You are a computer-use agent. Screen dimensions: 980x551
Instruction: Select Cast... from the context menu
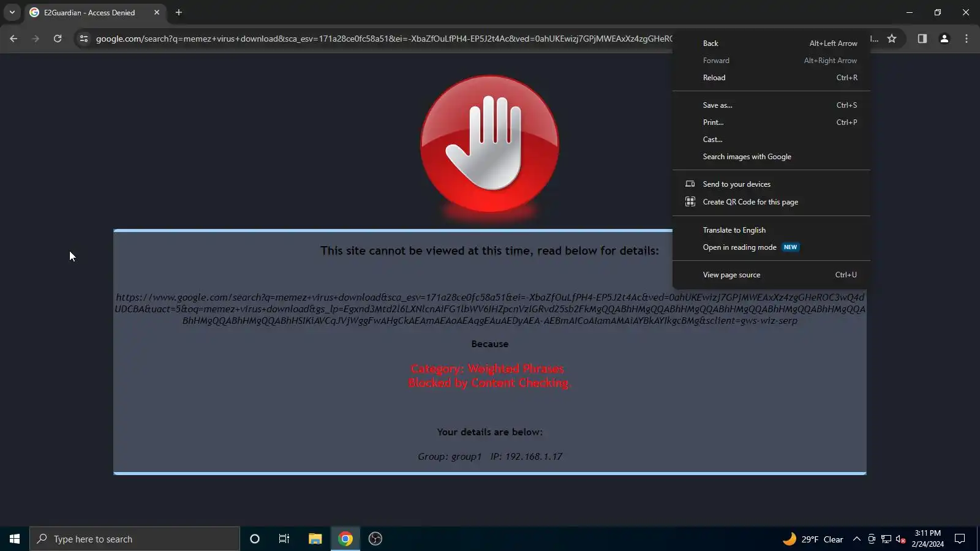click(771, 140)
